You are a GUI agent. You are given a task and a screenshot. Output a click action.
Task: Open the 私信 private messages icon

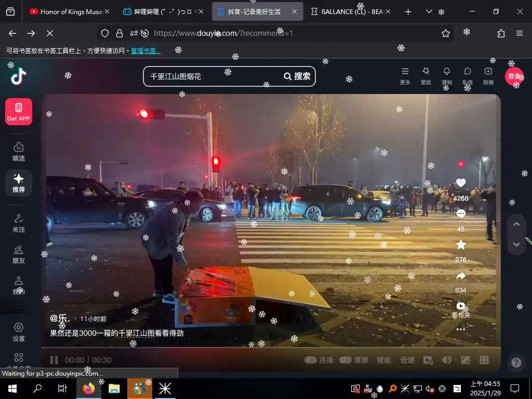(x=468, y=76)
